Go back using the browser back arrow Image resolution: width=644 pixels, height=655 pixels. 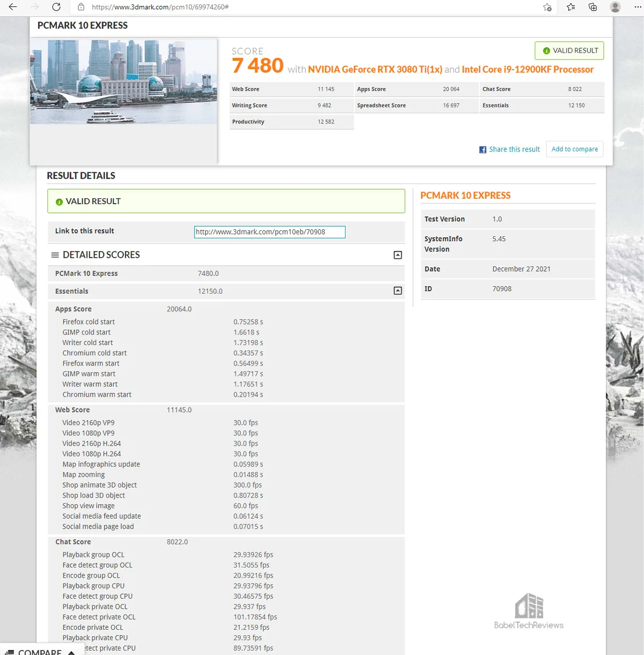click(x=13, y=7)
